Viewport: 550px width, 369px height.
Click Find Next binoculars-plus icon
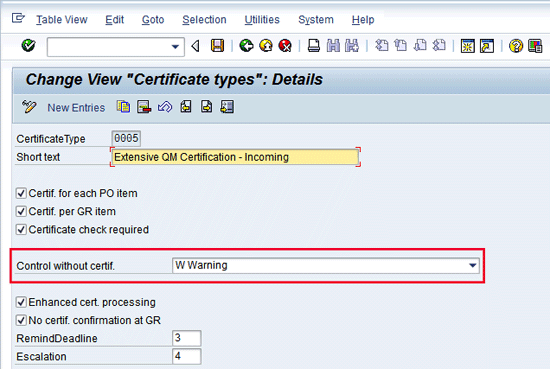pos(352,46)
